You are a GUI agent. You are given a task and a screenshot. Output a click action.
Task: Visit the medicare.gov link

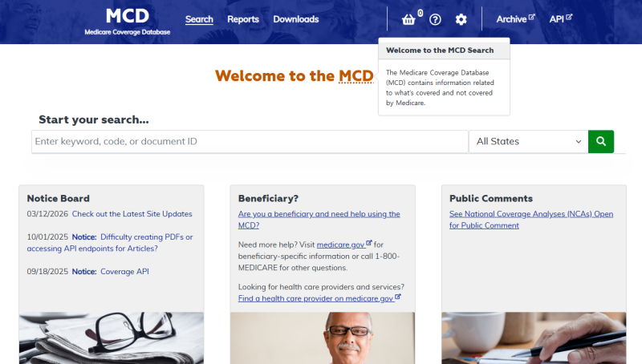(344, 245)
